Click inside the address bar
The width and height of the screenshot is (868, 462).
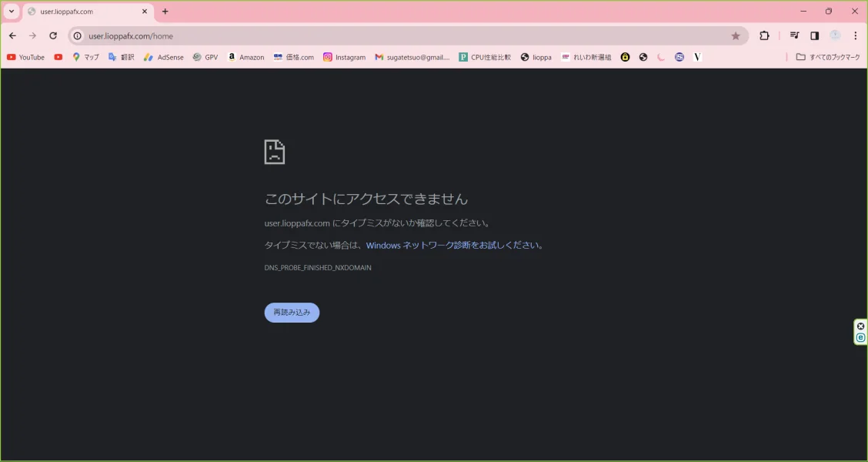point(231,35)
